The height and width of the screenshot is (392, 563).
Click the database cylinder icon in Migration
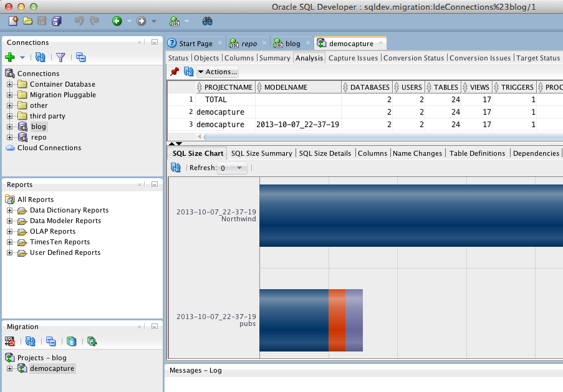point(72,341)
